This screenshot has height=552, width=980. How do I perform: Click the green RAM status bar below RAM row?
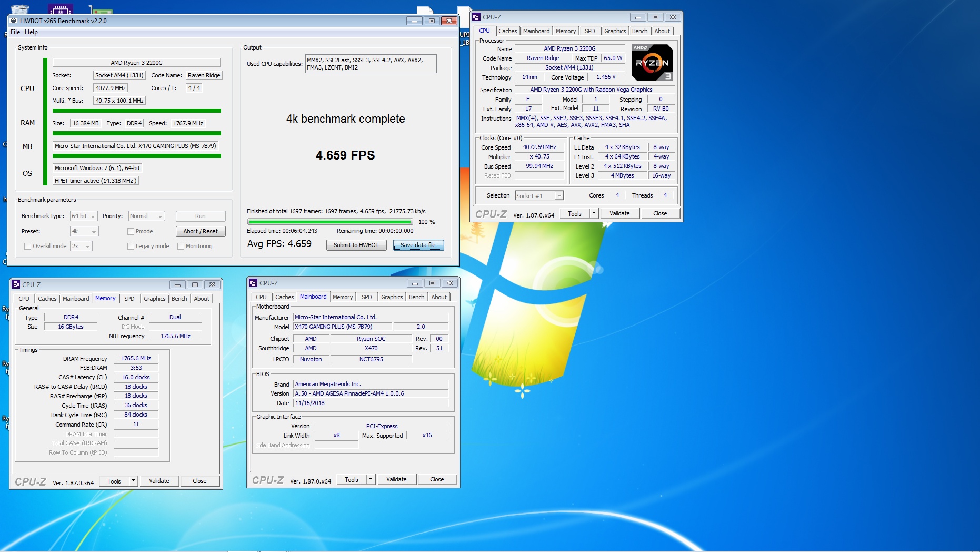coord(137,133)
